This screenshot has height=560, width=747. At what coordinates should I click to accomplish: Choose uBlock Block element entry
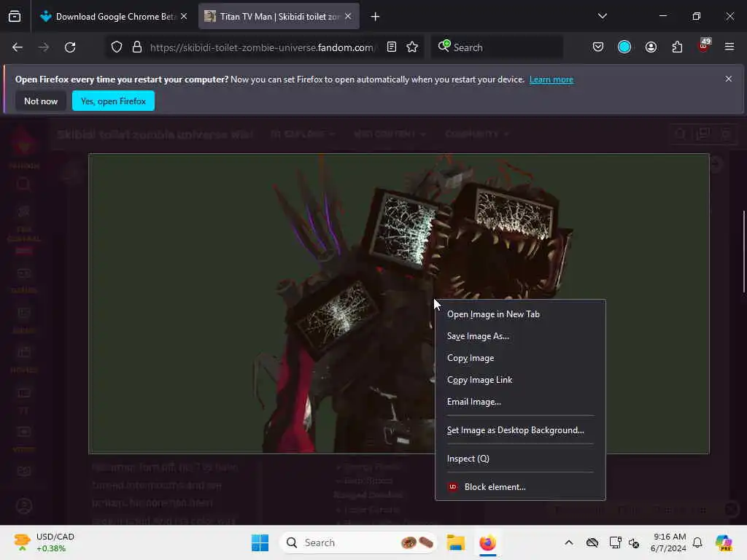coord(520,486)
